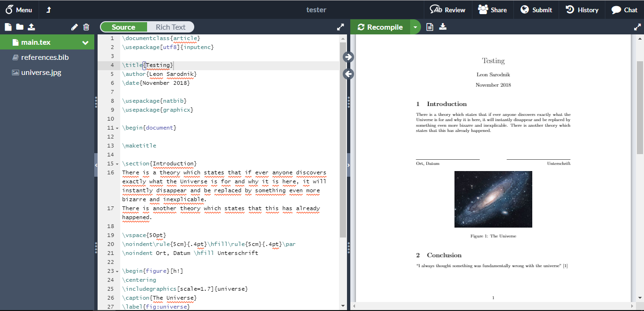Open the Recompile options dropdown arrow
Image resolution: width=644 pixels, height=311 pixels.
(415, 27)
